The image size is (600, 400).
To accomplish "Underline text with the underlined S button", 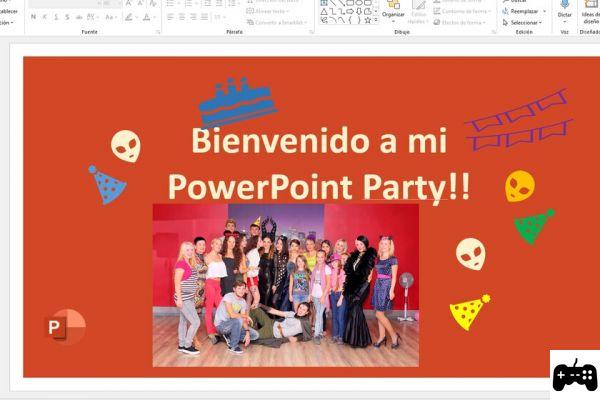I will coord(56,17).
